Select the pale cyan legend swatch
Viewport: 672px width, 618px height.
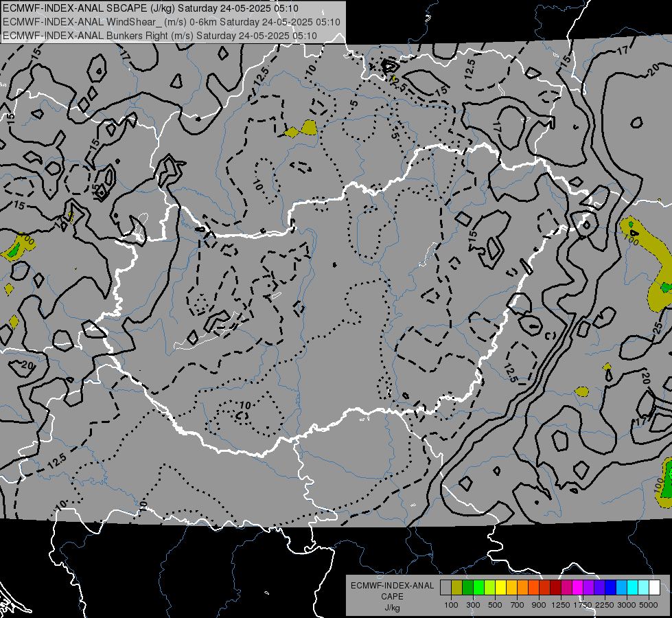pos(643,587)
